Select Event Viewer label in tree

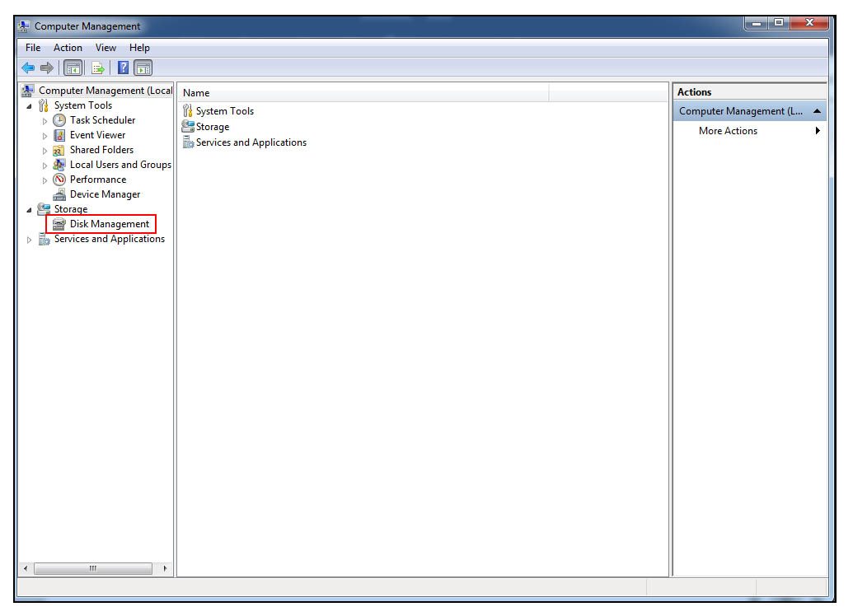pos(97,135)
